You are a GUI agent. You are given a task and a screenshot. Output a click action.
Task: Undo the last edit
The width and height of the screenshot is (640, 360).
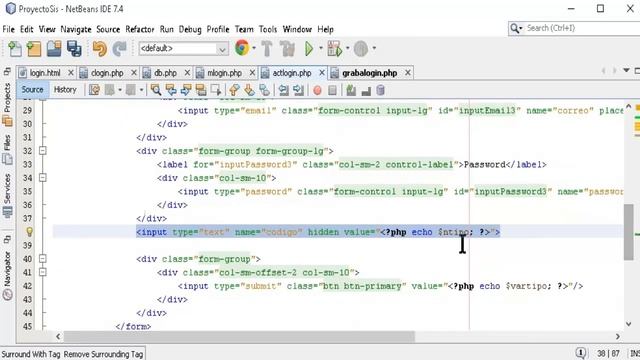[100, 49]
